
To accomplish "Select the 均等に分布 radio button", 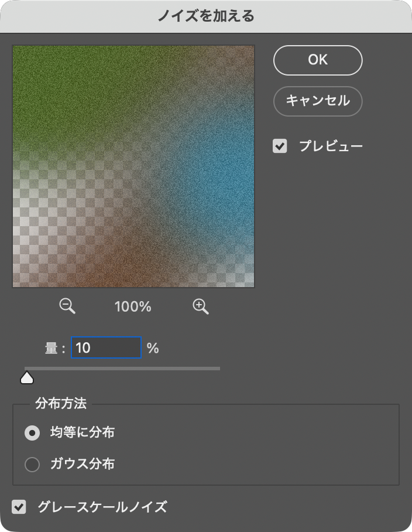I will coord(32,433).
